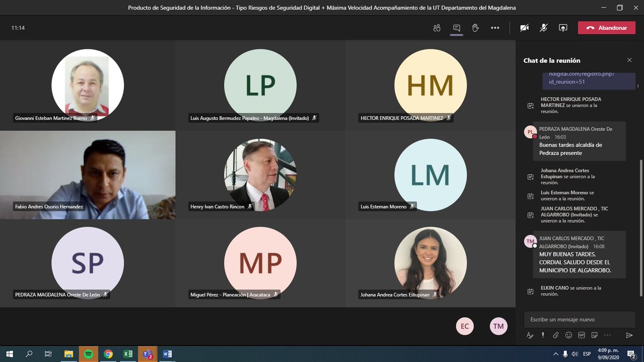The height and width of the screenshot is (362, 644).
Task: Open Task View from taskbar
Action: point(48,354)
